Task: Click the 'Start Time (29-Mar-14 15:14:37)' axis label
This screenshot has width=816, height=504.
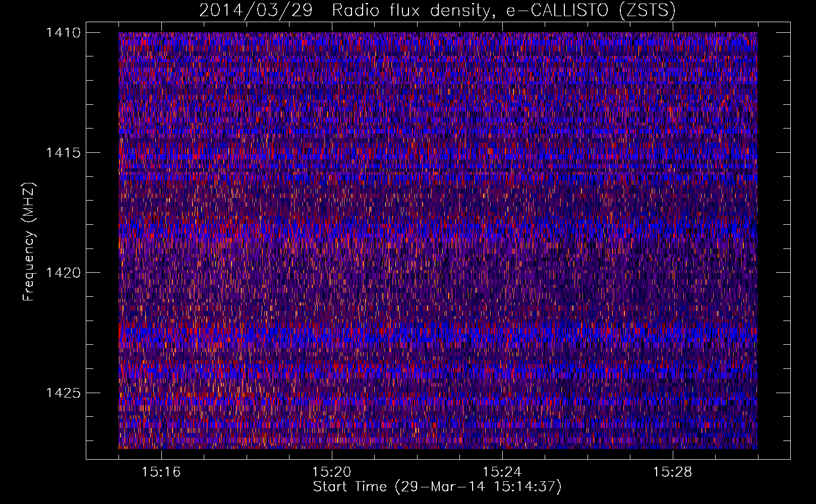Action: tap(437, 487)
